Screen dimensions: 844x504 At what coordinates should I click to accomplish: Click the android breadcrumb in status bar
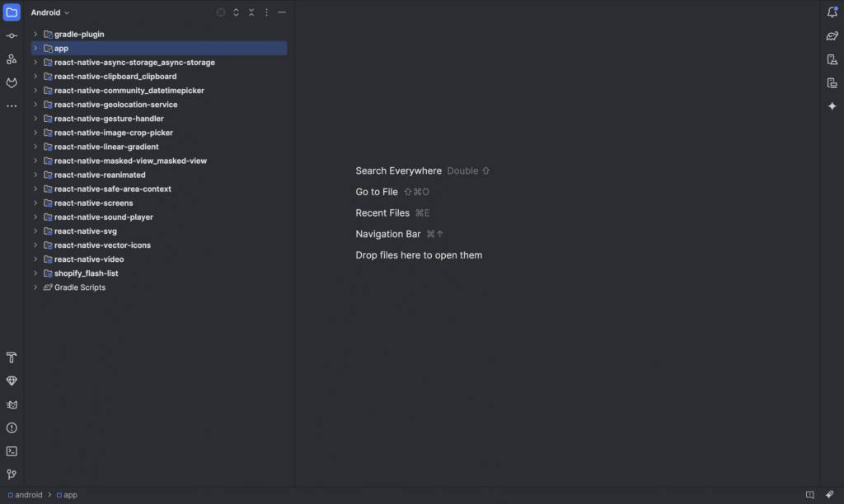28,495
